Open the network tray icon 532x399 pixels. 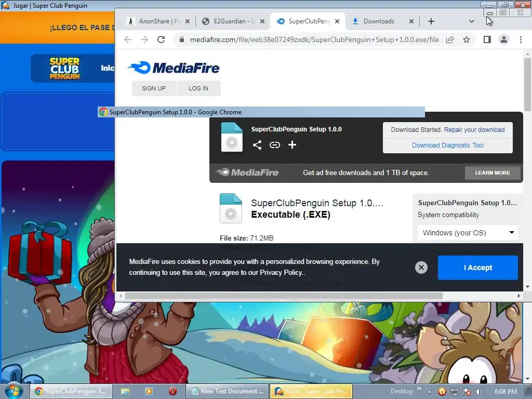[x=454, y=392]
